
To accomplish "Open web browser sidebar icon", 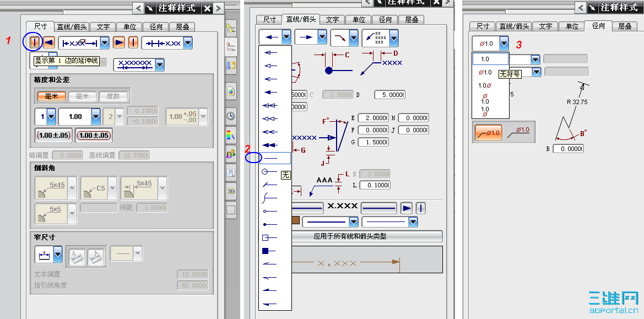I will (x=231, y=91).
